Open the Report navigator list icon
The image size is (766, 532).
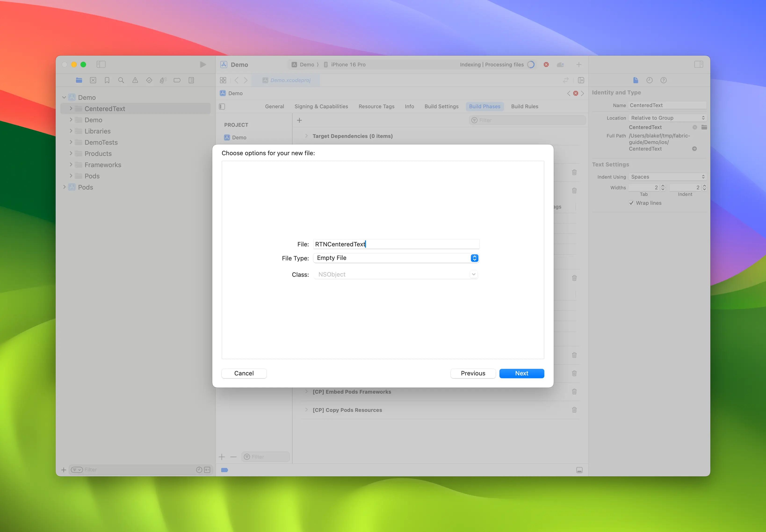click(191, 80)
